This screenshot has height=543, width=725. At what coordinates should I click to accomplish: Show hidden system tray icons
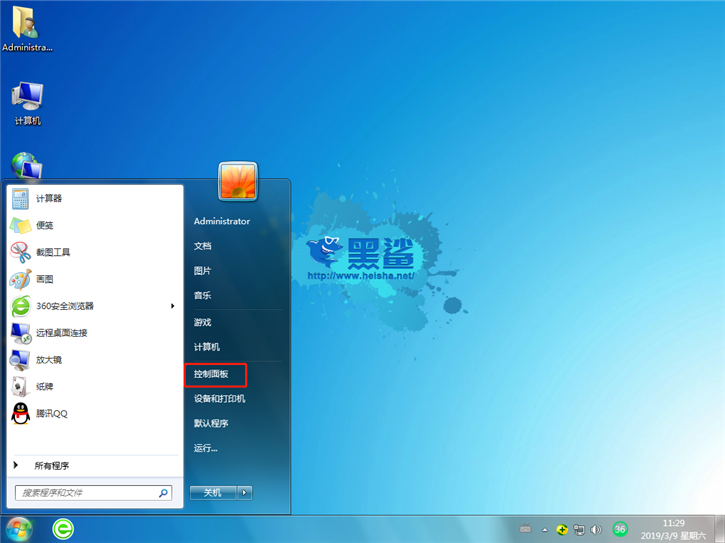tap(544, 529)
